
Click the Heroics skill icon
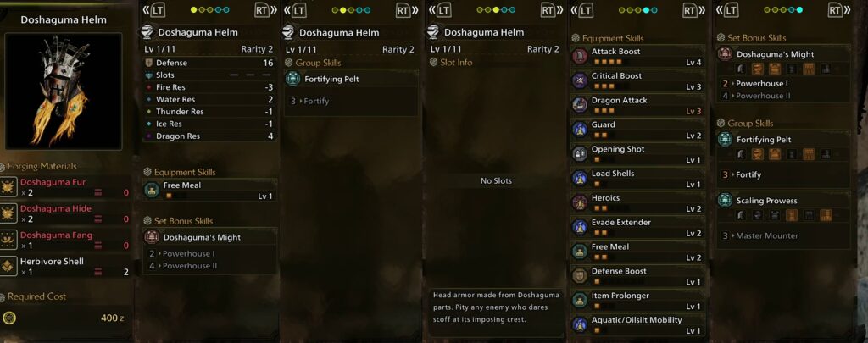580,202
